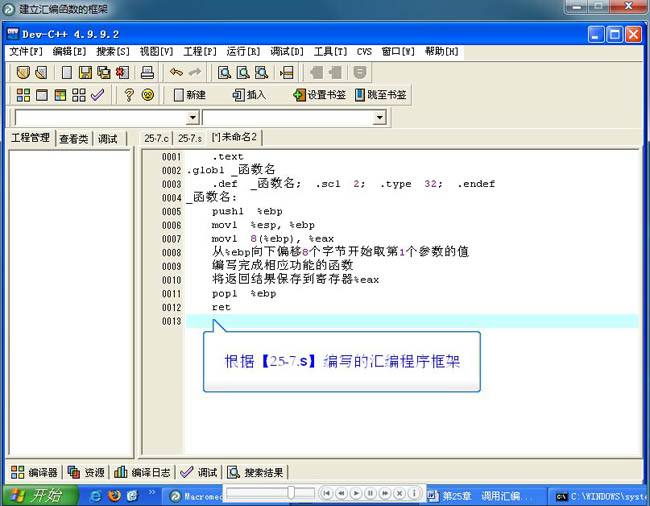Switch to the 查看类 side panel tab
Screen dimensions: 650x506
coord(74,139)
